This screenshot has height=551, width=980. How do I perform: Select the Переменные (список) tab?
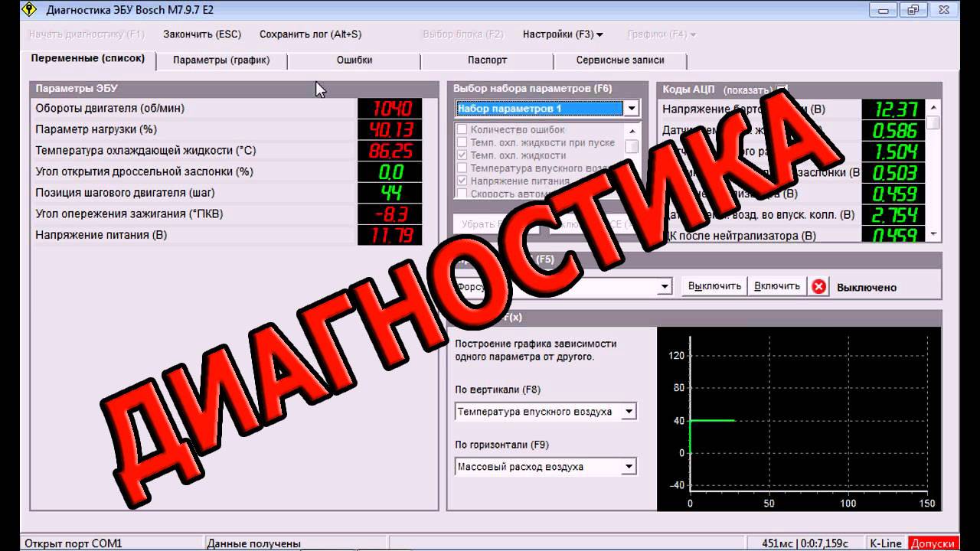click(88, 59)
